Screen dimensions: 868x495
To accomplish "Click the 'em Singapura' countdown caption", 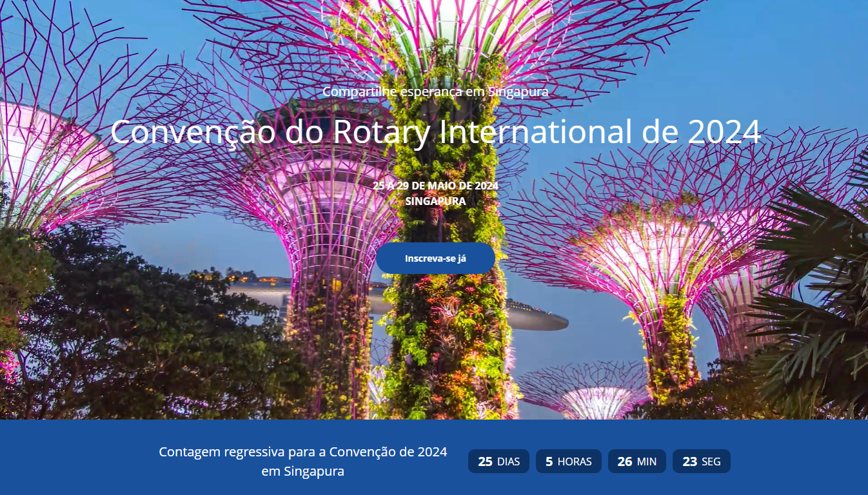I will point(303,471).
